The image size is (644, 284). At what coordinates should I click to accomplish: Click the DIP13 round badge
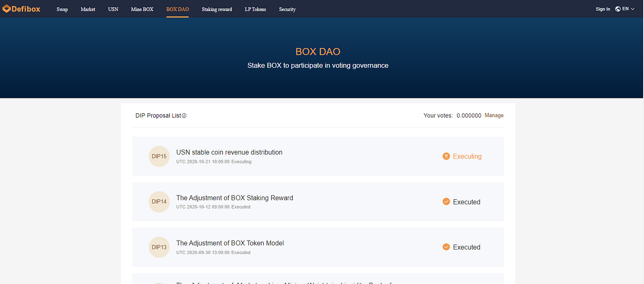coord(159,247)
